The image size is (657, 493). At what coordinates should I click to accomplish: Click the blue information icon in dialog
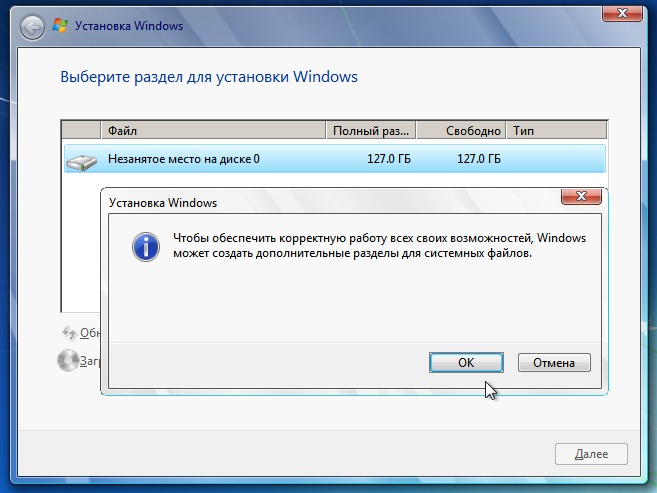coord(145,247)
